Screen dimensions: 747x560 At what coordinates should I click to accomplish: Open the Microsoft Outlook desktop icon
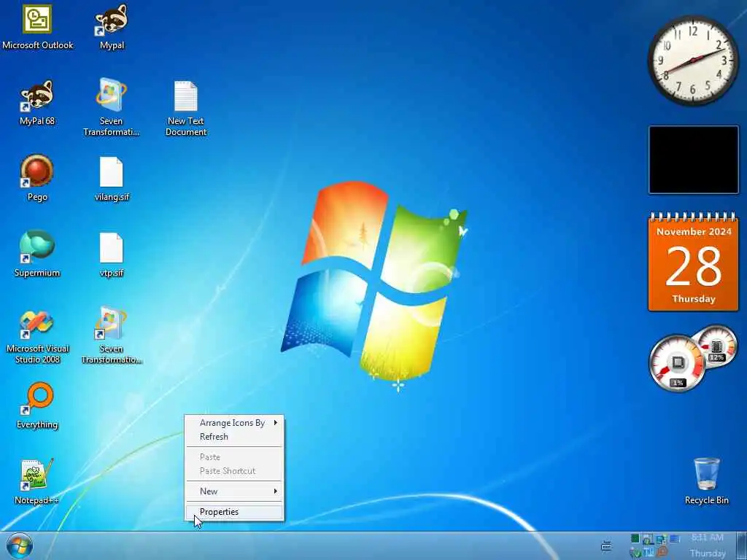click(x=37, y=27)
